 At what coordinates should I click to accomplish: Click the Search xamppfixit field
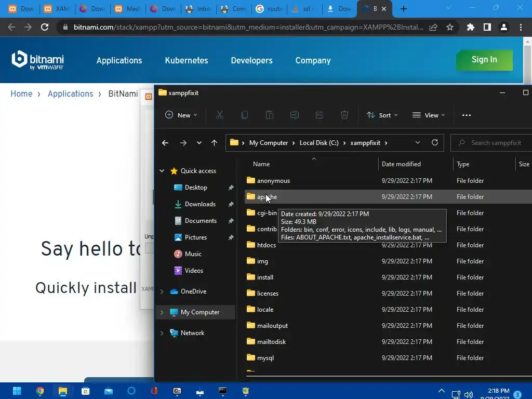coord(491,143)
